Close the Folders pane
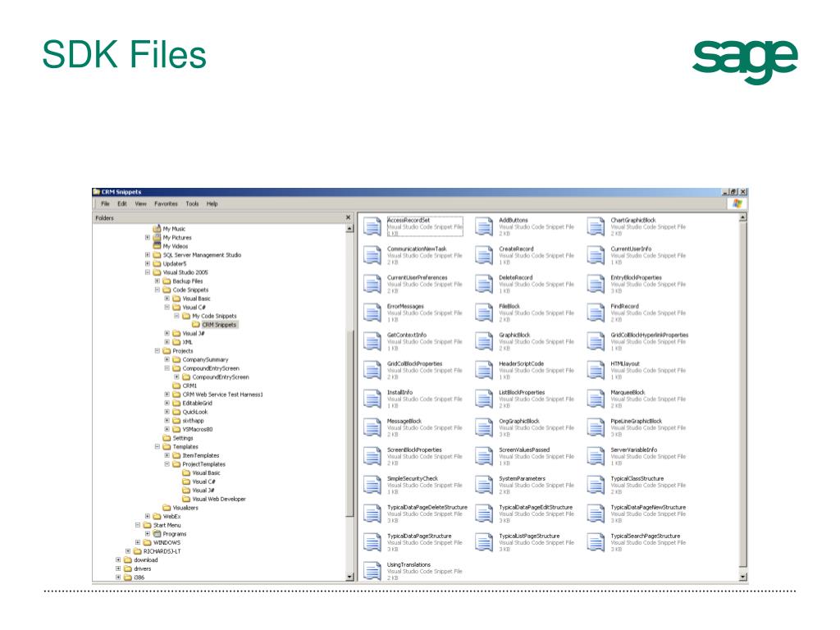 click(x=348, y=217)
